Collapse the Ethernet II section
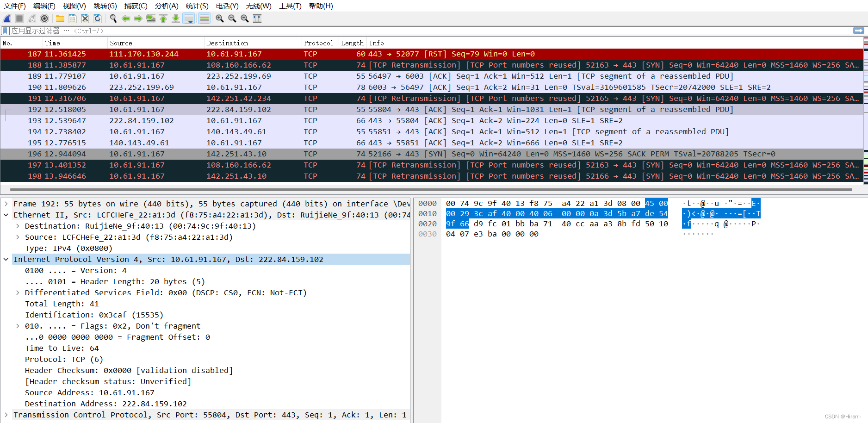The height and width of the screenshot is (423, 868). click(x=6, y=215)
